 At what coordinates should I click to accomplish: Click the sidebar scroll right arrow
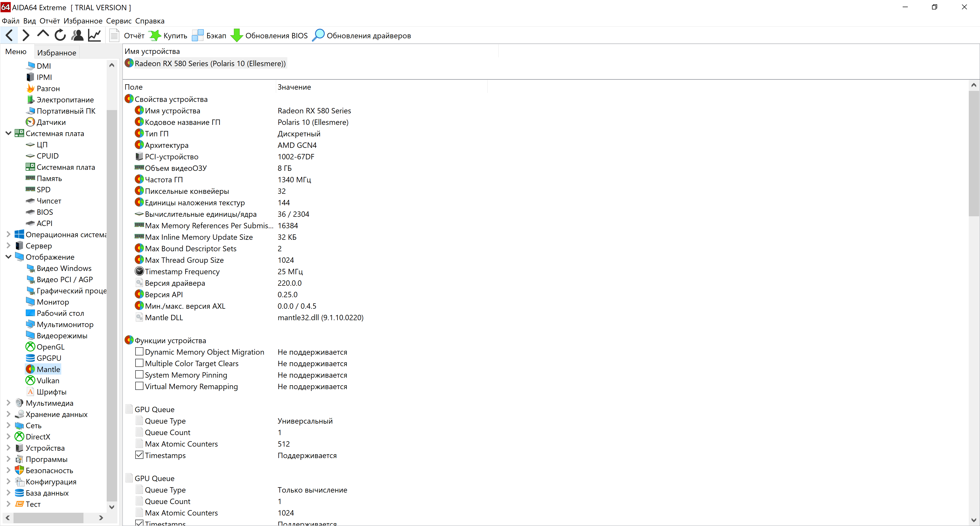pyautogui.click(x=101, y=518)
